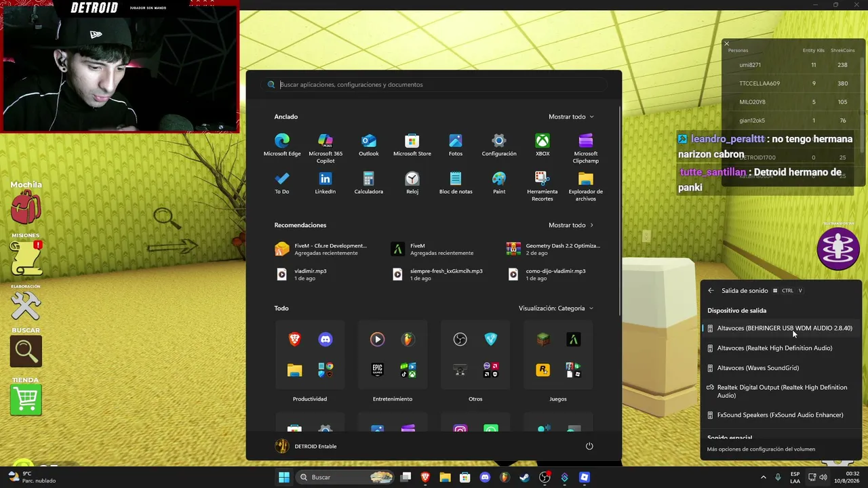Launch the Fotos app

tap(456, 145)
